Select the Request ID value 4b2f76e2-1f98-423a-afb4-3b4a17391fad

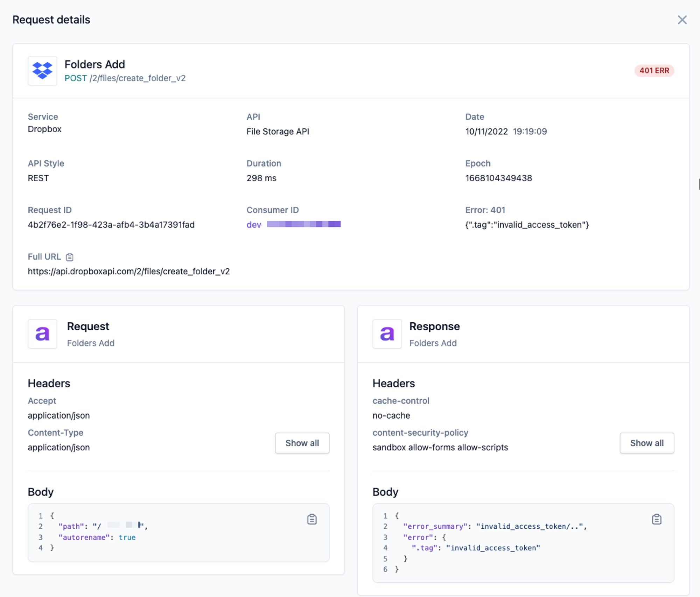click(111, 225)
